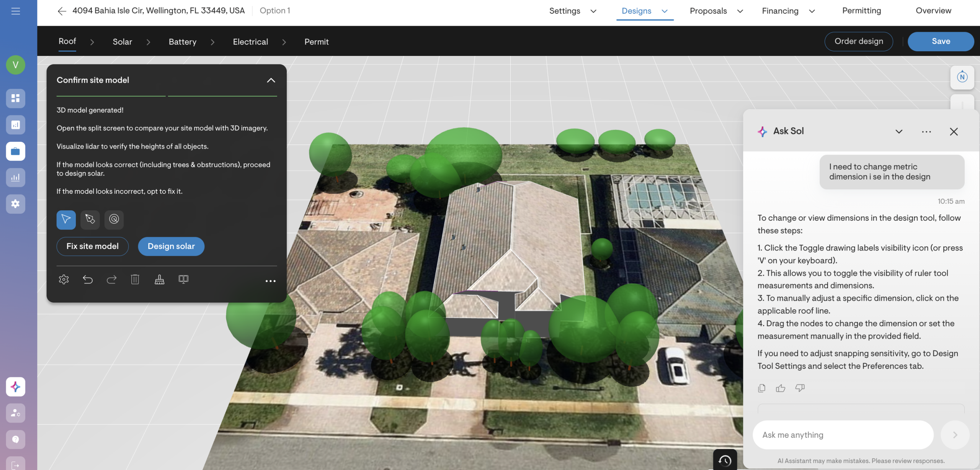Viewport: 980px width, 470px height.
Task: Collapse the Confirm site model panel
Action: (271, 80)
